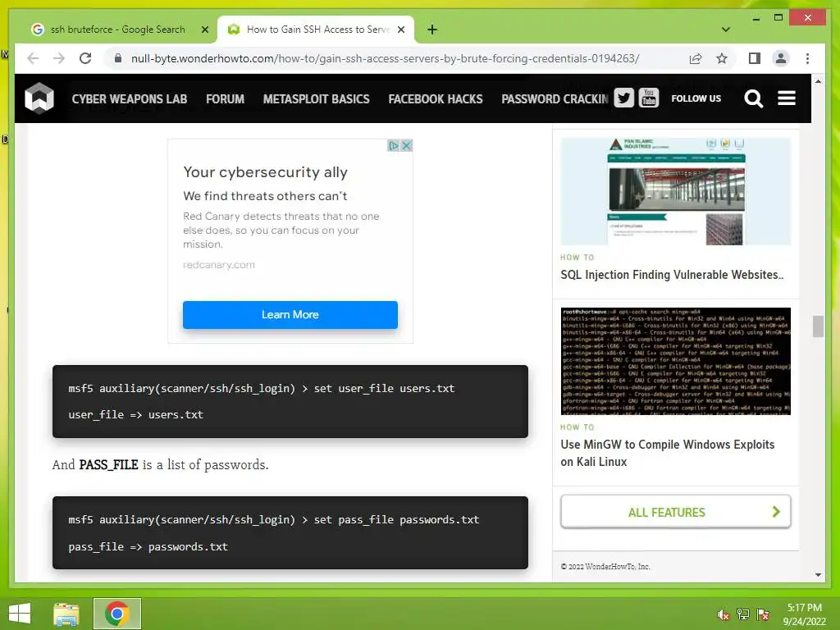Click the page scrollbar thumb

tap(818, 326)
